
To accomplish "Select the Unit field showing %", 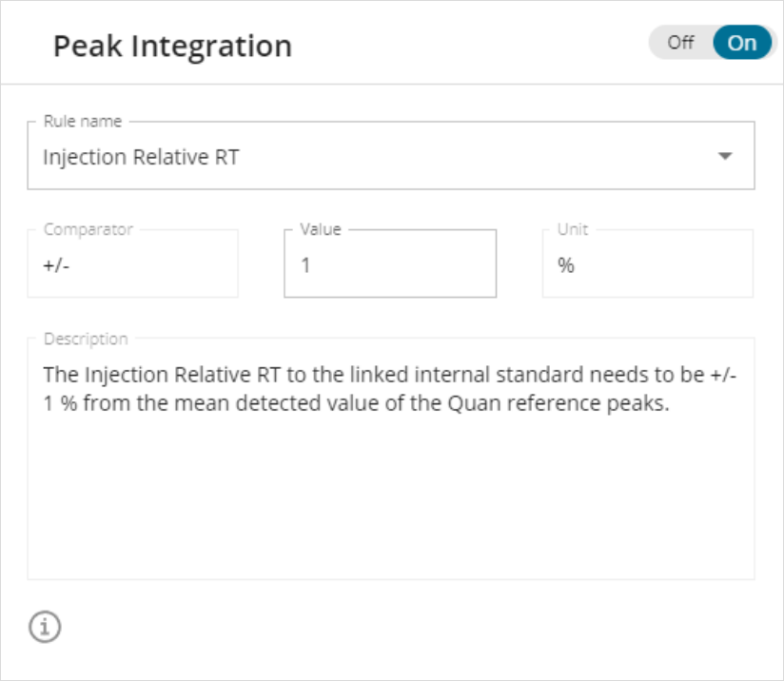I will click(647, 266).
